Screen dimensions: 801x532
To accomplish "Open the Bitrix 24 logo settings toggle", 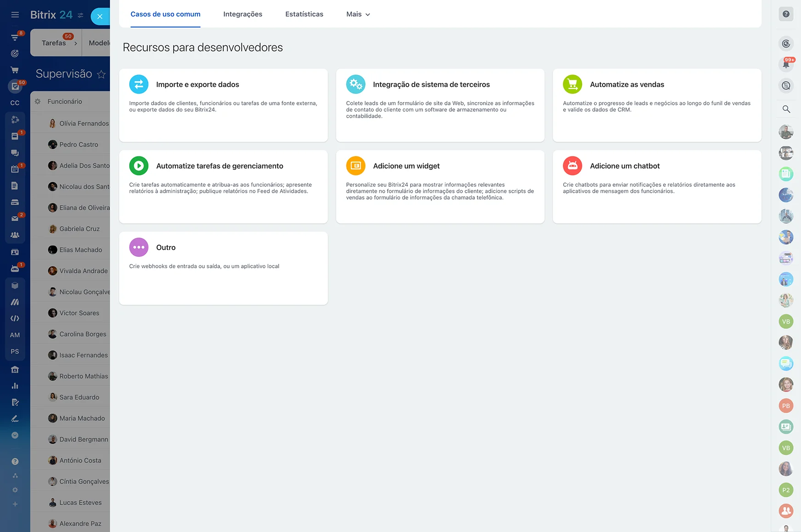I will point(81,15).
